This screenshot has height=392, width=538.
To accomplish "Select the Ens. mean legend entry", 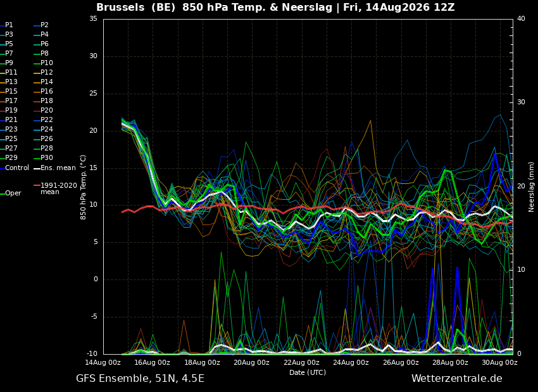I will pyautogui.click(x=54, y=168).
